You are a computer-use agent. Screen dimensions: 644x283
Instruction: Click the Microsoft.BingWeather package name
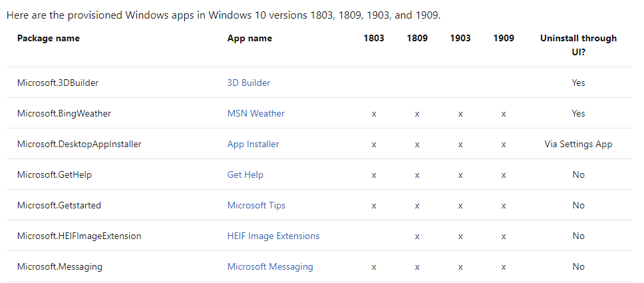coord(64,113)
